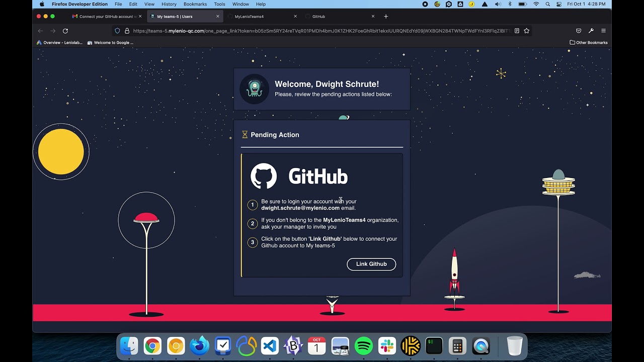Launch Google Chrome from the dock

coord(152,346)
